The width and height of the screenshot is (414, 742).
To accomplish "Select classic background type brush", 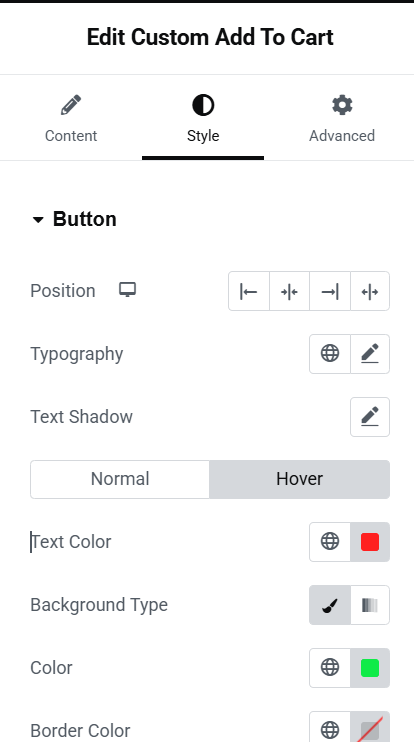I will (x=330, y=605).
